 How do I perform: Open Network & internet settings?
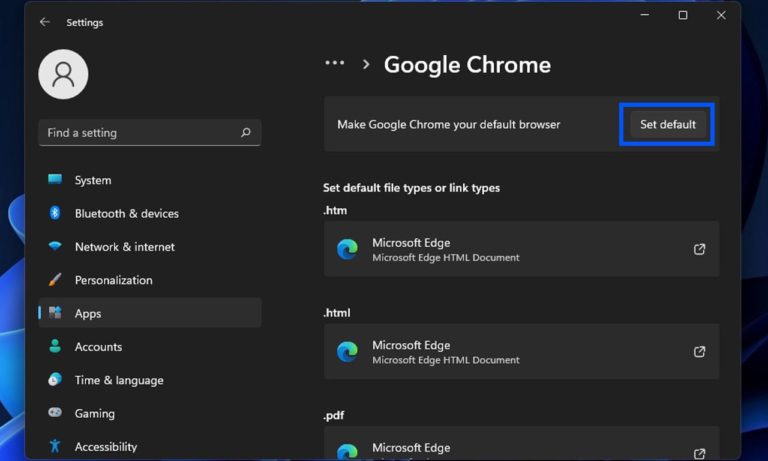click(x=149, y=246)
